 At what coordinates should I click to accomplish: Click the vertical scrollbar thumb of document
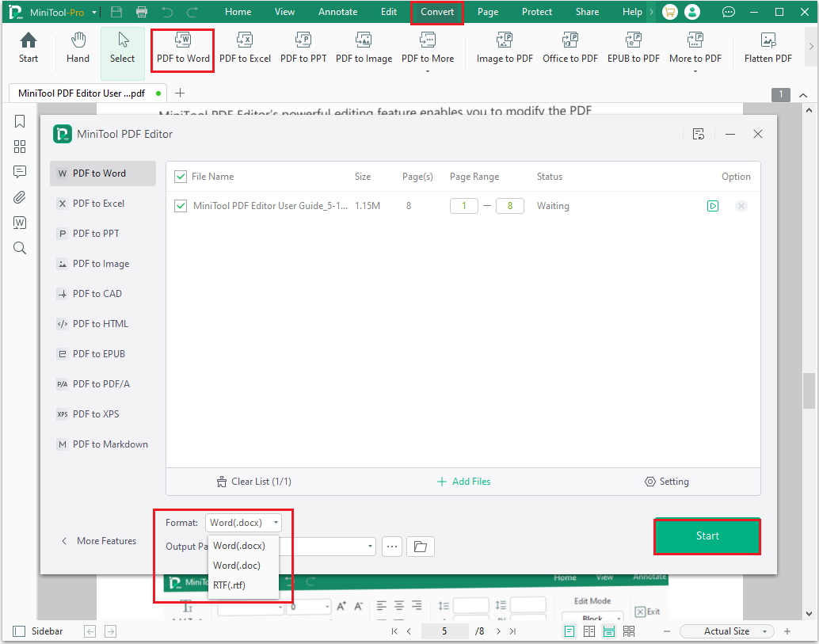coord(809,391)
